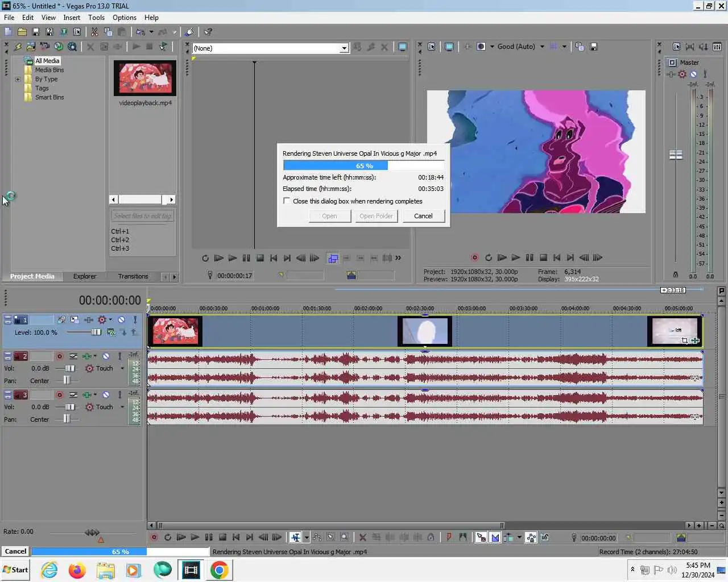Open video track 1 automation settings dropdown arrow
The image size is (728, 582).
point(110,320)
